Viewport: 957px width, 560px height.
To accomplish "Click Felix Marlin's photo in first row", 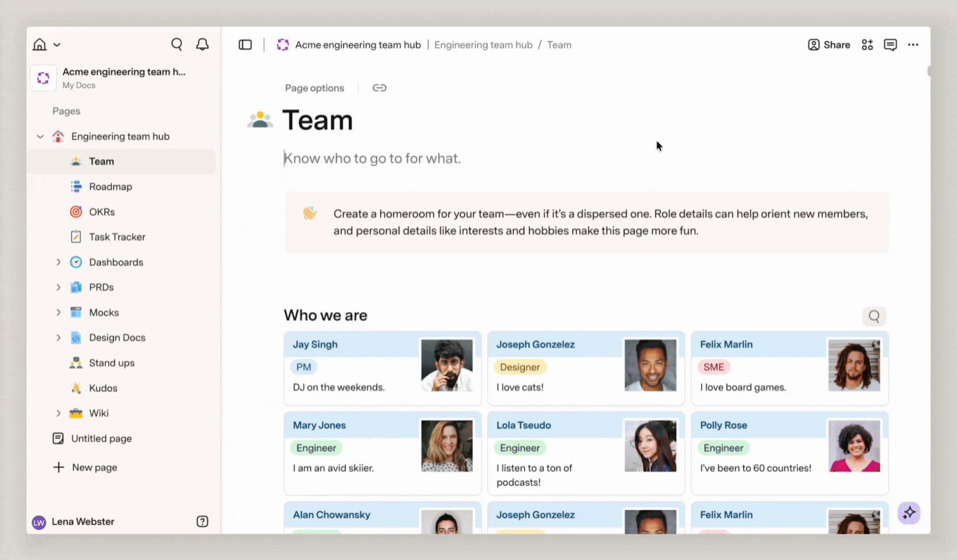I will coord(854,365).
